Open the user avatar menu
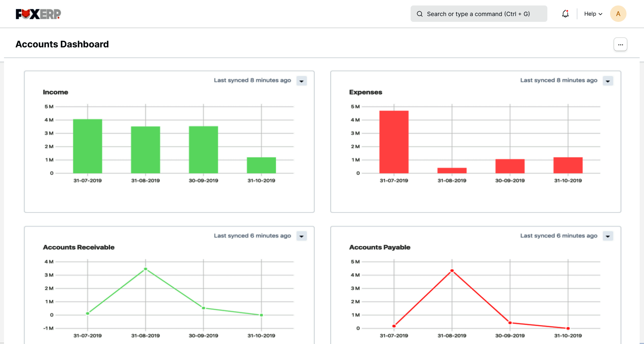The image size is (644, 344). point(618,14)
